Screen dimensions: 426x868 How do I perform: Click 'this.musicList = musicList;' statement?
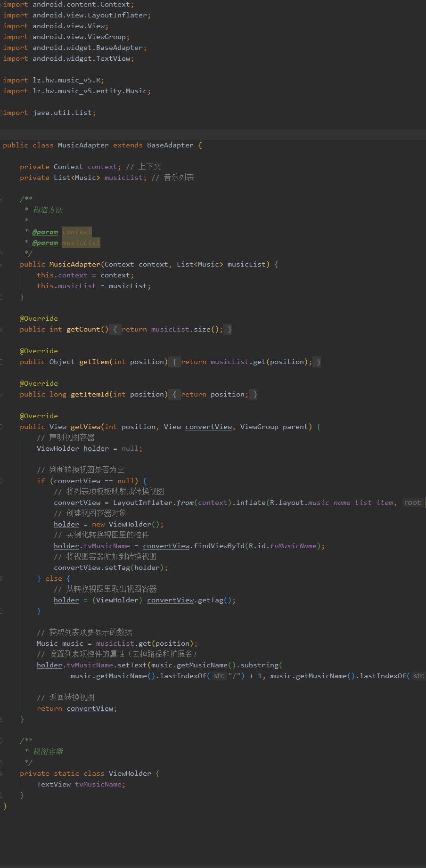[94, 286]
